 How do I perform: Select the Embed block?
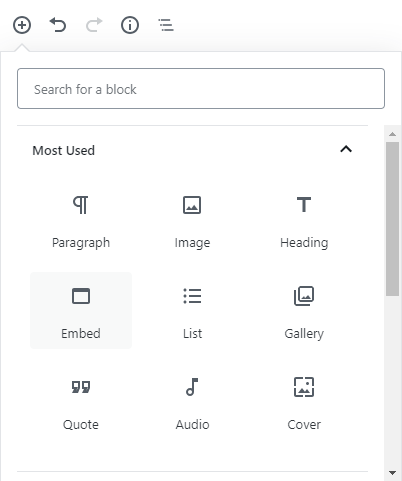pos(81,310)
